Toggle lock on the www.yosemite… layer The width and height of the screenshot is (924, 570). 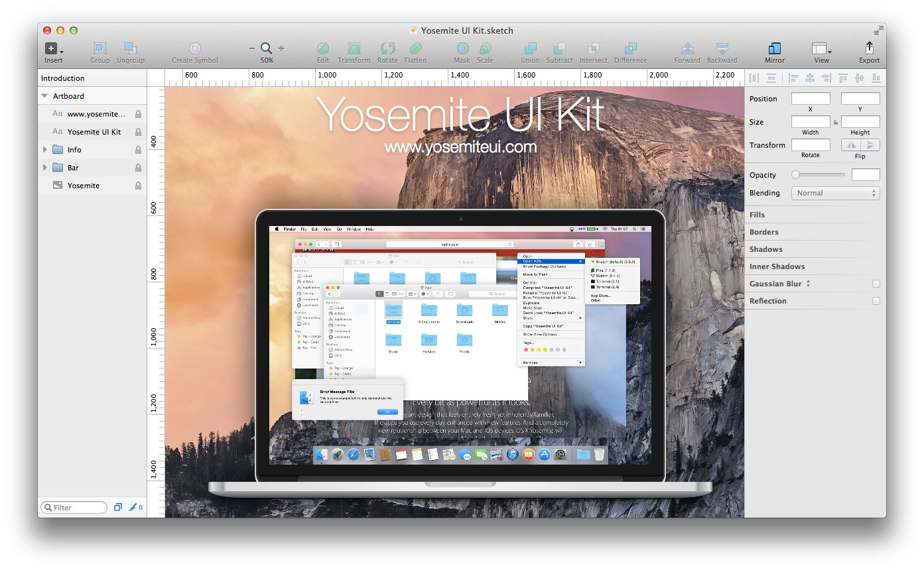[138, 114]
